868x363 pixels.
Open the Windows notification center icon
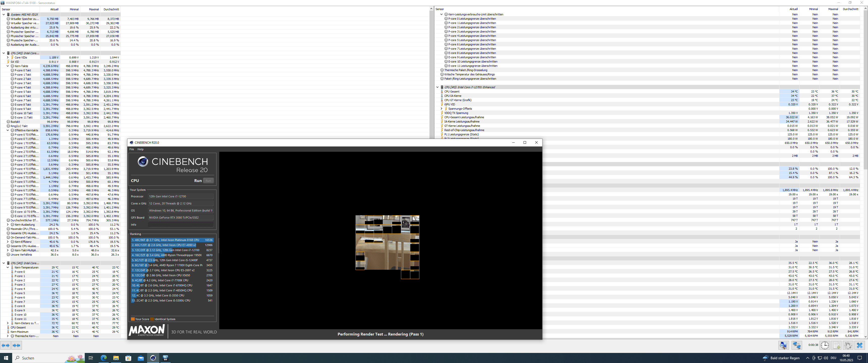point(860,358)
